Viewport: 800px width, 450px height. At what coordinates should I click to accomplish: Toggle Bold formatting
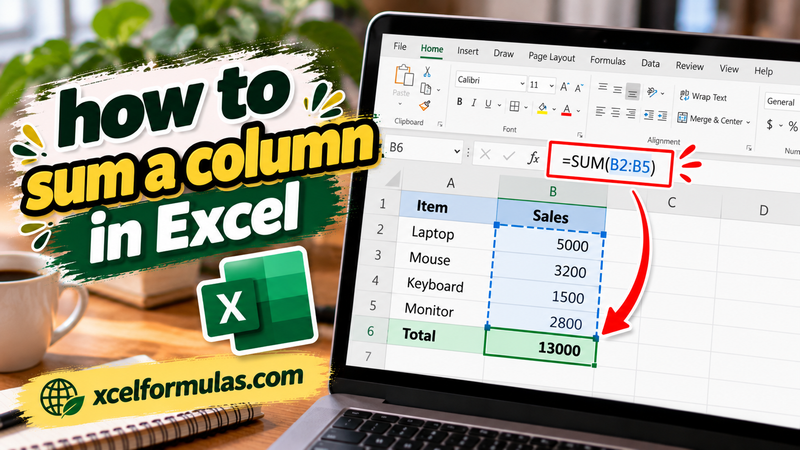coord(459,102)
